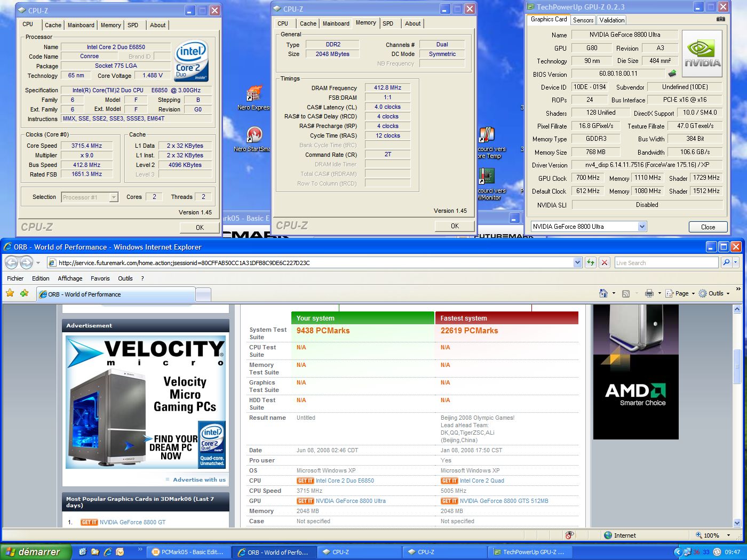Screen dimensions: 747x560
Task: Click the Refresh page icon
Action: coord(591,262)
